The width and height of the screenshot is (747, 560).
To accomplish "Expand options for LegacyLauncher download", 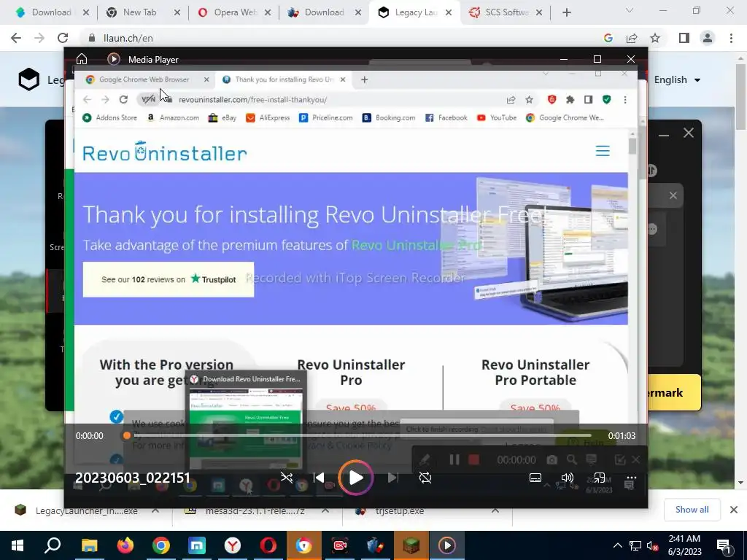I will (155, 510).
